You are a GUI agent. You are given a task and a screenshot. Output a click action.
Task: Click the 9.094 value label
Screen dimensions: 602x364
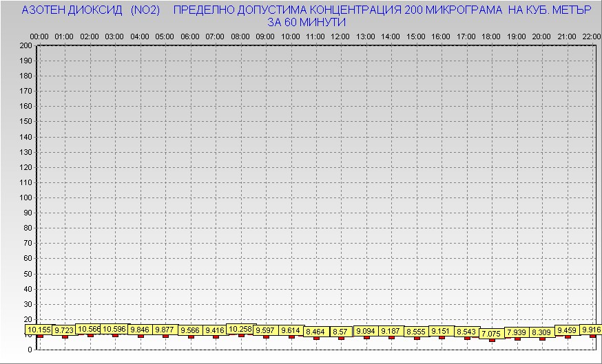click(x=366, y=331)
